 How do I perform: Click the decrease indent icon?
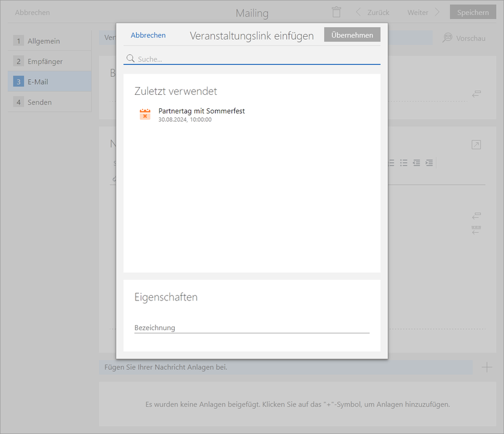pyautogui.click(x=416, y=163)
